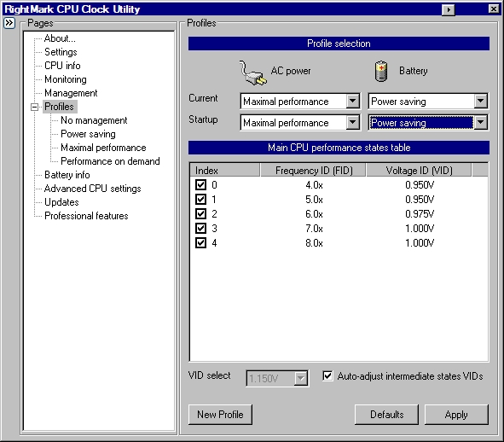Click the Apply button
This screenshot has height=442, width=504.
pyautogui.click(x=456, y=415)
